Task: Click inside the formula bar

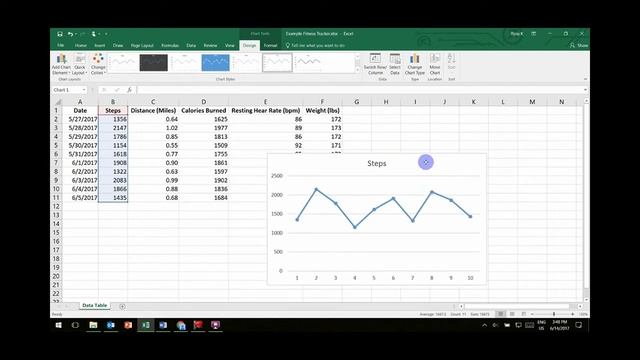Action: tap(359, 90)
